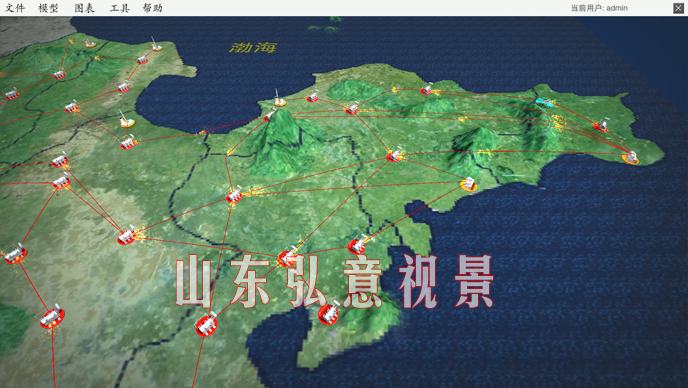This screenshot has height=388, width=688.
Task: Select the red station near the northeastern coast tip
Action: 601,126
